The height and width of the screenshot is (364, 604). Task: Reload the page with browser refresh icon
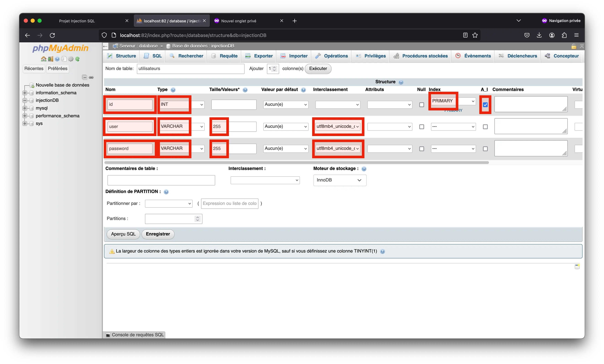(52, 35)
